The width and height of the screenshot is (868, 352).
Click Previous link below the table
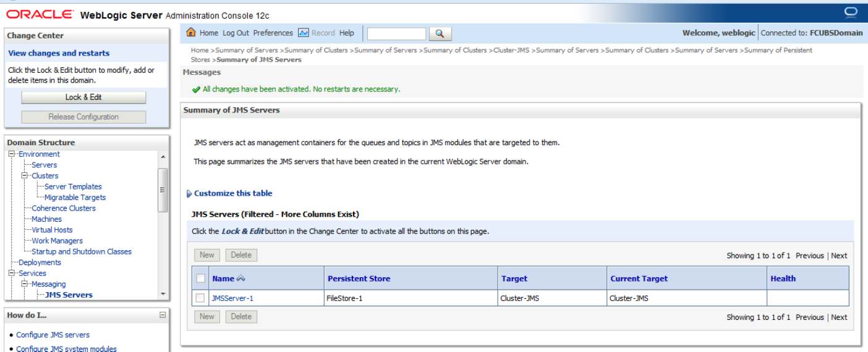pos(810,317)
